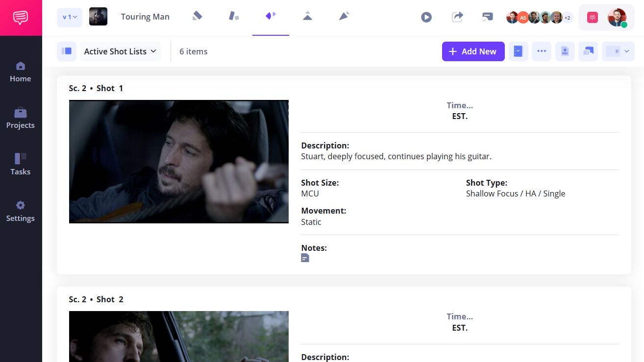Open the v1 version dropdown
The image size is (644, 362).
tap(70, 17)
